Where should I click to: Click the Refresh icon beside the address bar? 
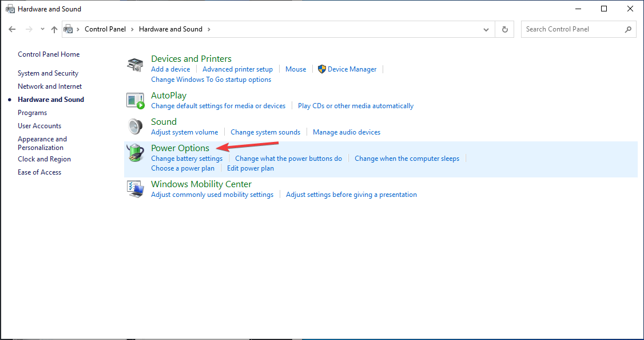505,29
